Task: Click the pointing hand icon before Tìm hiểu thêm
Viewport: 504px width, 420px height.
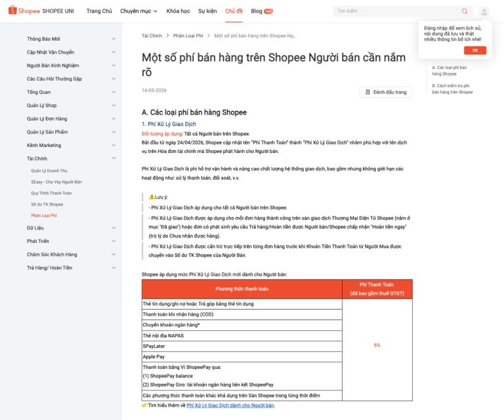Action: tap(144, 405)
